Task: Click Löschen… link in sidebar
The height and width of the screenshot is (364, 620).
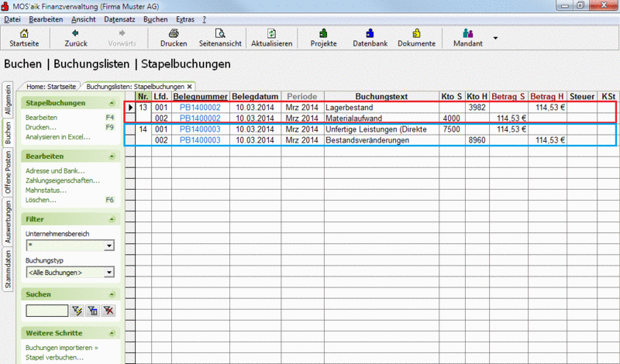Action: (x=41, y=200)
